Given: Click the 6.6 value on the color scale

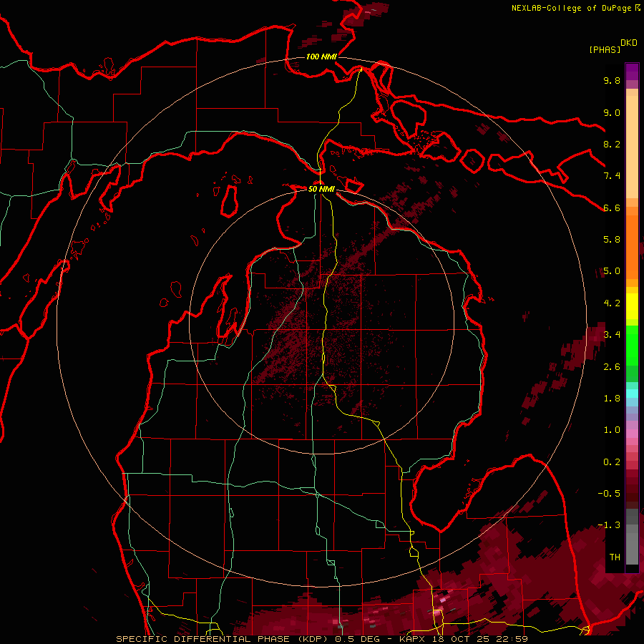Looking at the screenshot, I should pyautogui.click(x=612, y=208).
